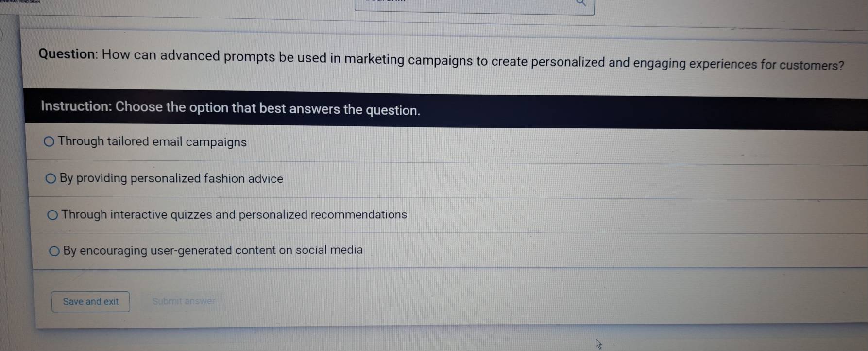The height and width of the screenshot is (351, 868).
Task: Click the radio circle beside user-generated content option
Action: pos(53,250)
